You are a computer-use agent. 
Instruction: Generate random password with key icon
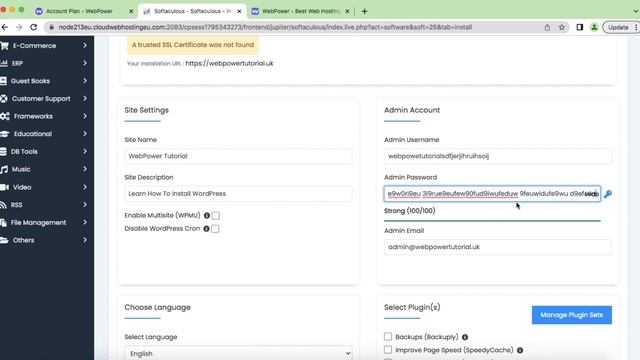608,194
